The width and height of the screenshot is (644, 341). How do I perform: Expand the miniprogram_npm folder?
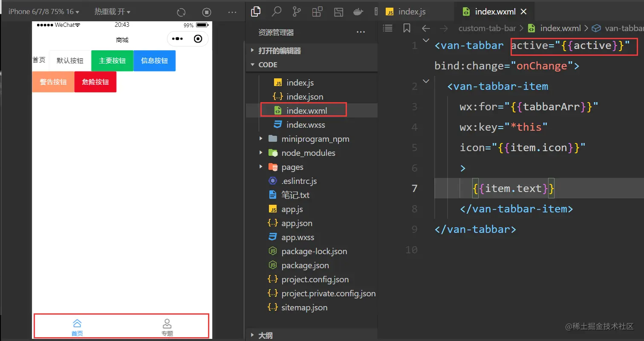pos(312,139)
